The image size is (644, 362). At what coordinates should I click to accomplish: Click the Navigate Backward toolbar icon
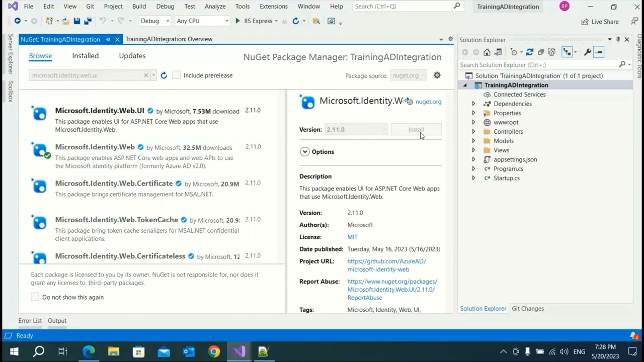tap(18, 21)
